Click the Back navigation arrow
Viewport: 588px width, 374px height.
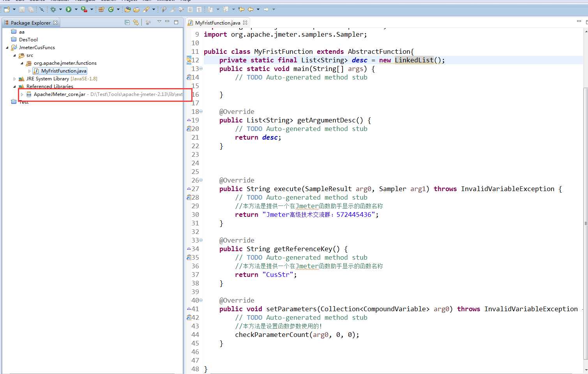(251, 9)
